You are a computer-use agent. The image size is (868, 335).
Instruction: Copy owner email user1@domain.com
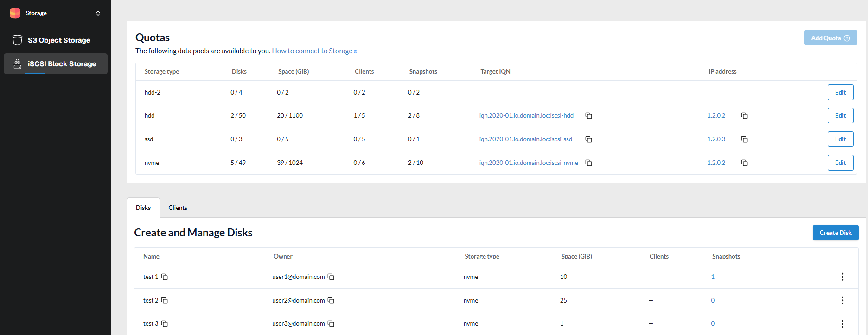331,277
